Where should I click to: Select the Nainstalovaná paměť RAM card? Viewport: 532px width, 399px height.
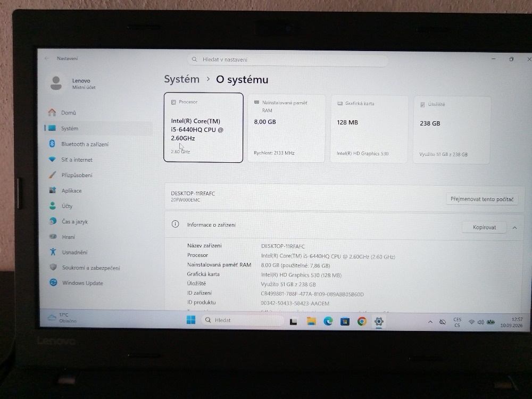coord(286,128)
